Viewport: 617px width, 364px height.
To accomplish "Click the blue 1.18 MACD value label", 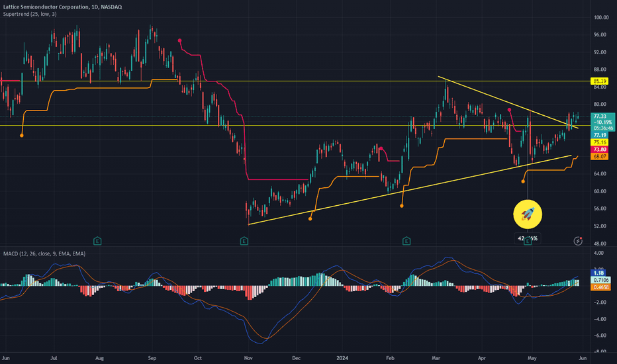I will 598,273.
